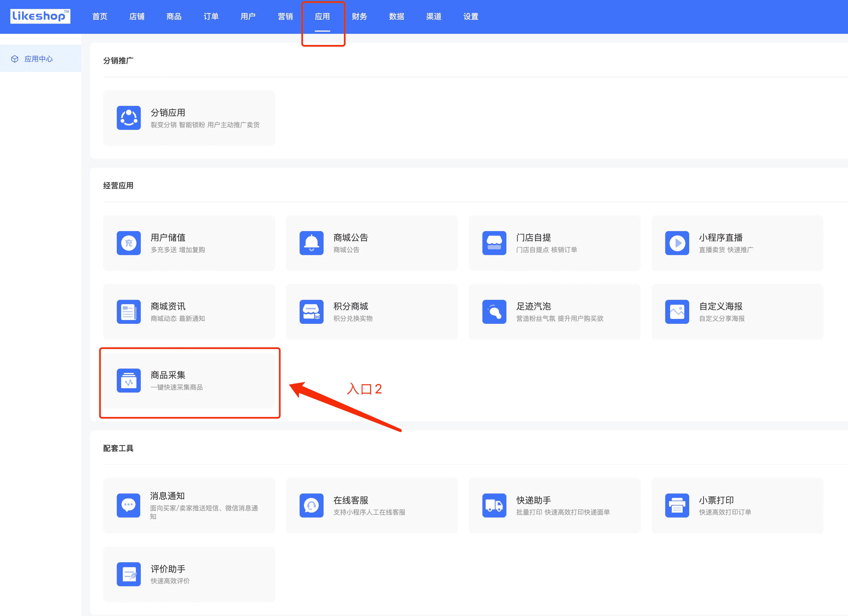The width and height of the screenshot is (848, 616).
Task: Open the 店铺 menu
Action: click(137, 16)
